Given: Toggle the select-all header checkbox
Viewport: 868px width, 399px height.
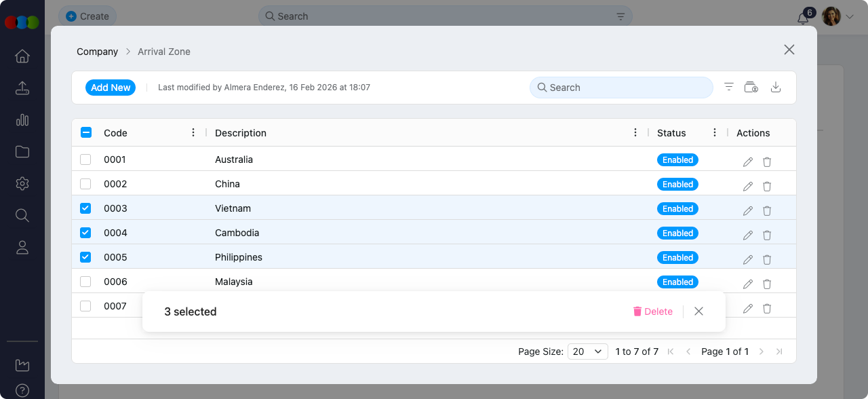Looking at the screenshot, I should [86, 133].
